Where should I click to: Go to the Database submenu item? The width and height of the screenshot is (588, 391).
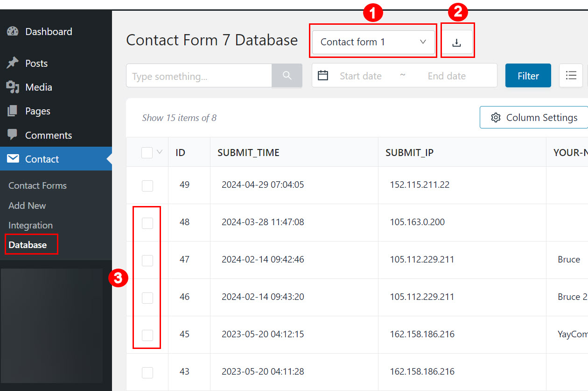(x=28, y=245)
